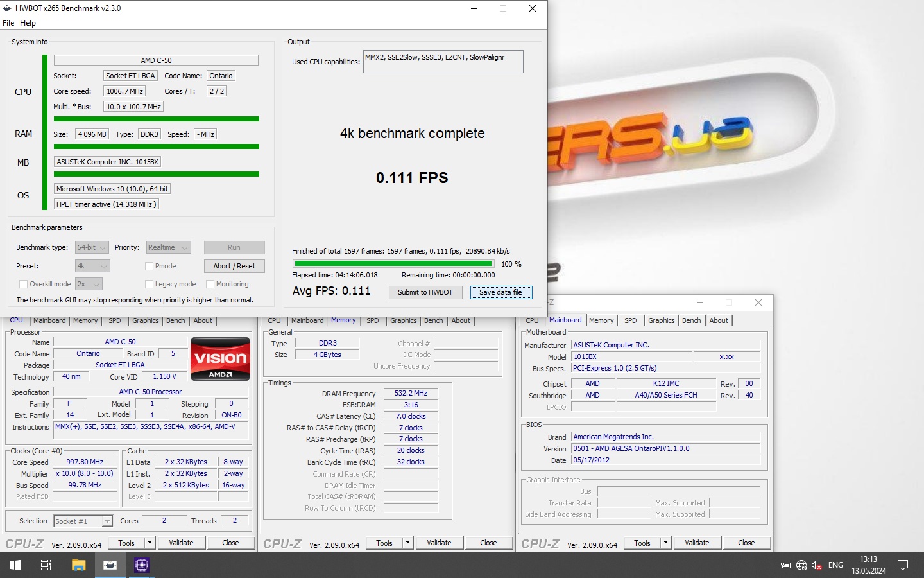Click the DRAM Frequency 532.2 MHz value

411,393
